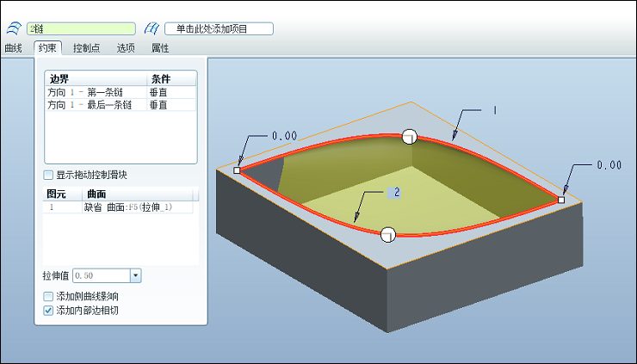
Task: Select surface entry 缺省 曲面:F5(拉伸_1)
Action: tap(128, 207)
